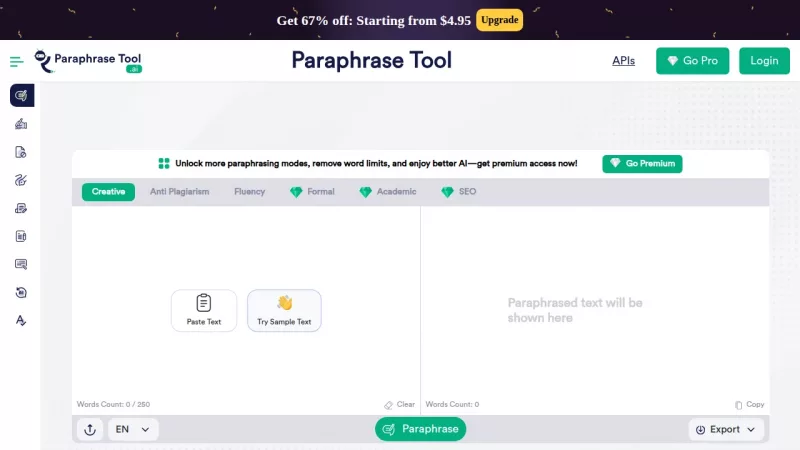Viewport: 800px width, 450px height.
Task: Open the text-box search icon in the sidebar
Action: [21, 264]
